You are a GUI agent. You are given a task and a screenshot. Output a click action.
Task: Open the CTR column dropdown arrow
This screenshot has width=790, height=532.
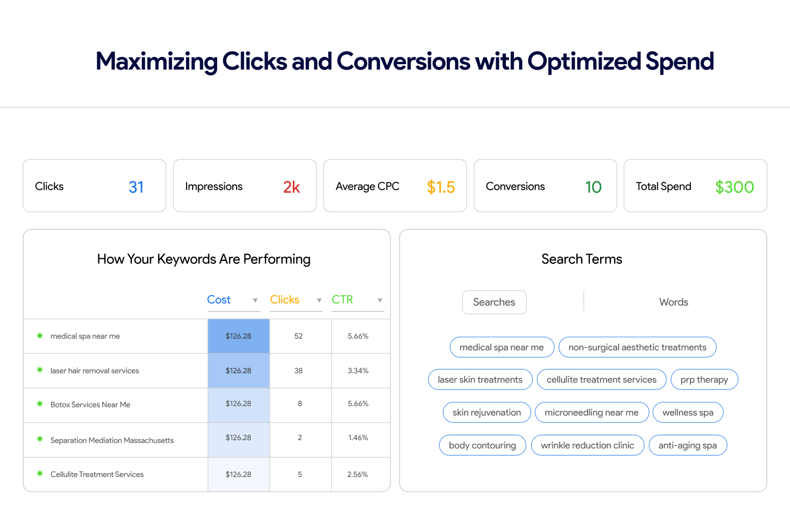point(380,300)
